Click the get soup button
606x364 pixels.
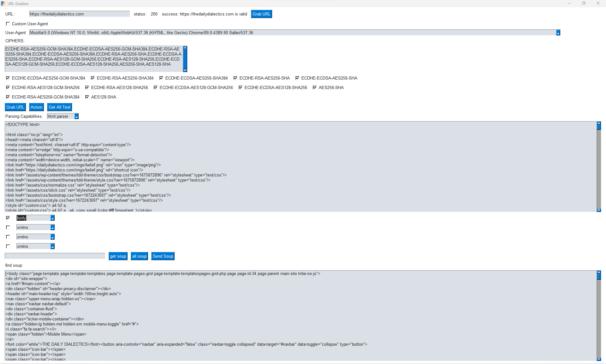coord(118,256)
